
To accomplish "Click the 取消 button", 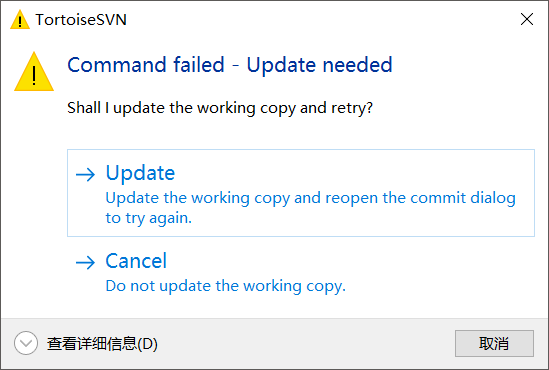I will (x=494, y=343).
